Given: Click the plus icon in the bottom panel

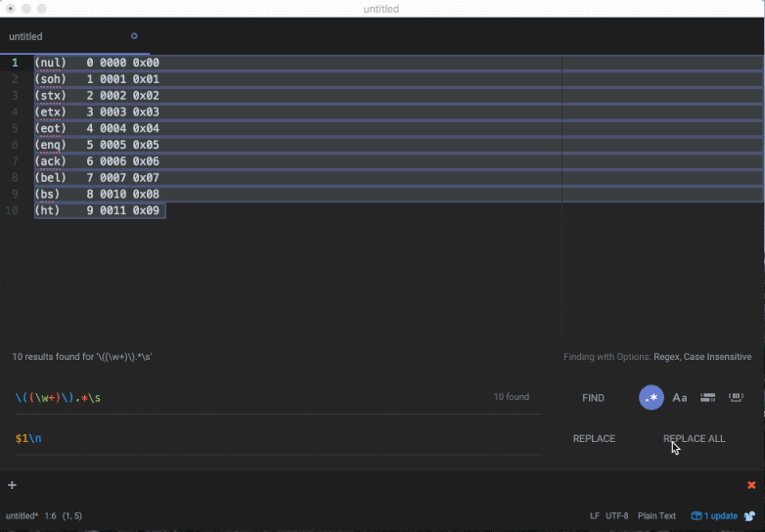Looking at the screenshot, I should pos(12,485).
